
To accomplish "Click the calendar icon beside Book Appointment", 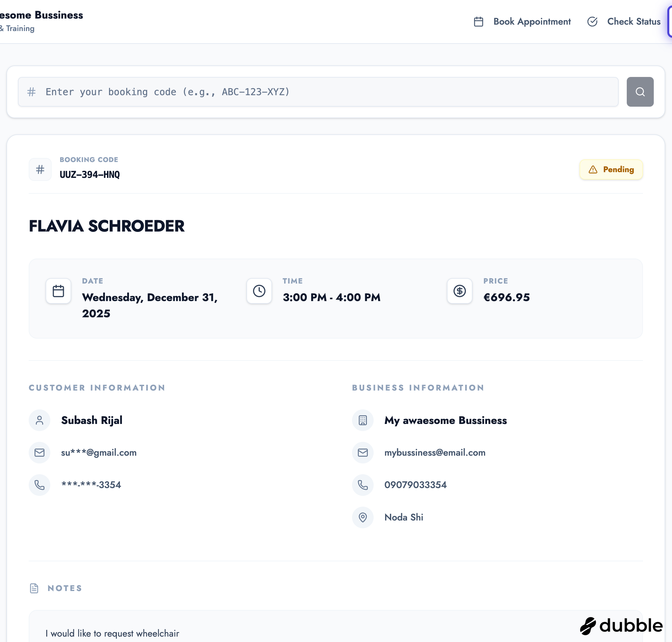I will click(x=478, y=22).
